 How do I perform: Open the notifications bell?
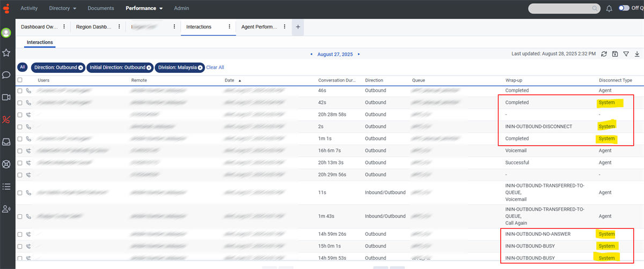[x=609, y=9]
